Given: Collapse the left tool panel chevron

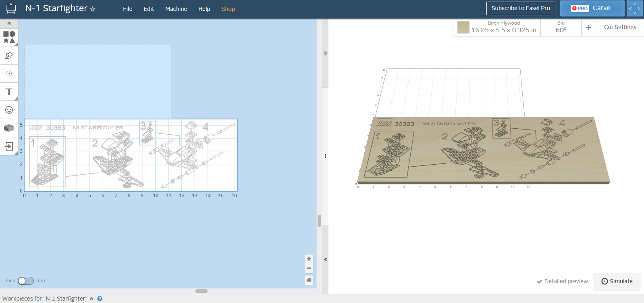Looking at the screenshot, I should 9,23.
